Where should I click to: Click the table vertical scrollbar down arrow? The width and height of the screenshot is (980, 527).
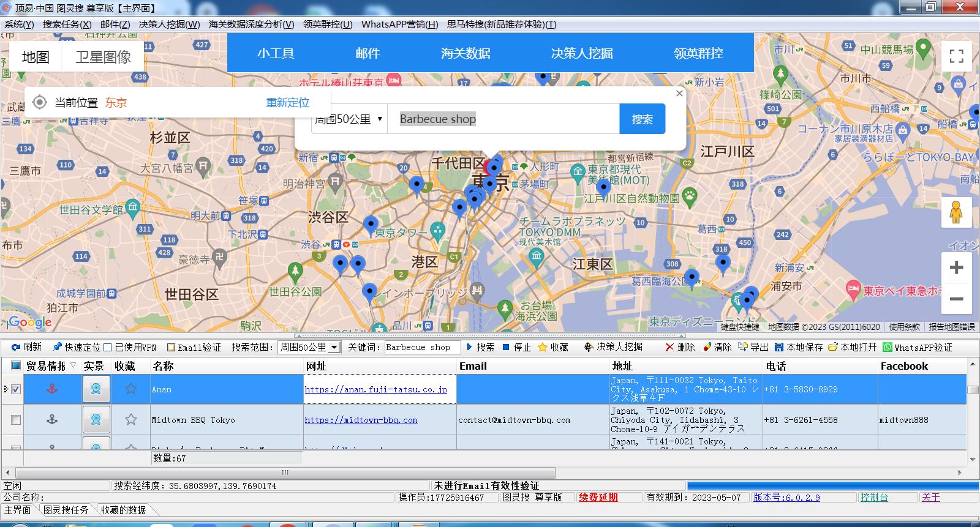(973, 459)
